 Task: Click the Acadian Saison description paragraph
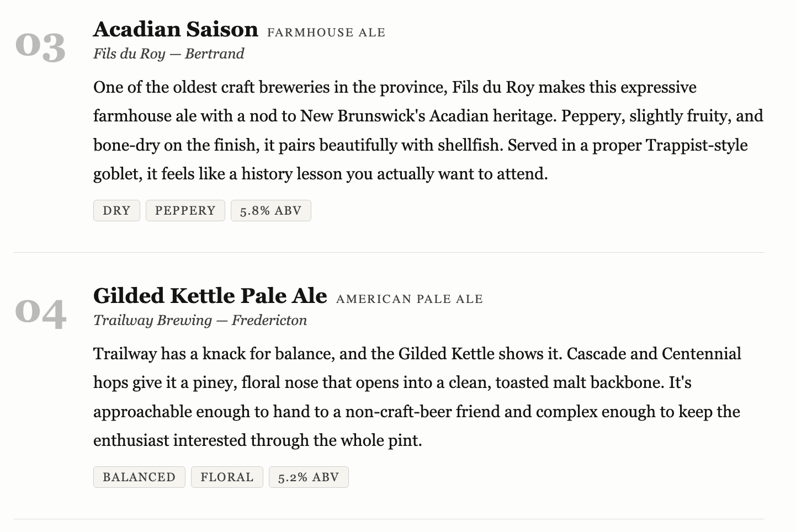click(x=386, y=131)
